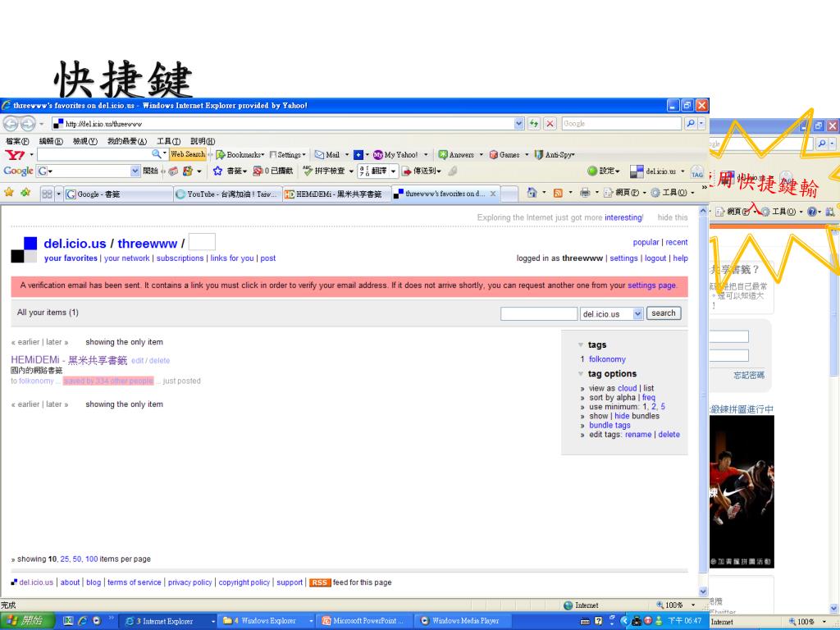Click the spell check toolbar icon
The height and width of the screenshot is (630, 840).
(x=308, y=171)
